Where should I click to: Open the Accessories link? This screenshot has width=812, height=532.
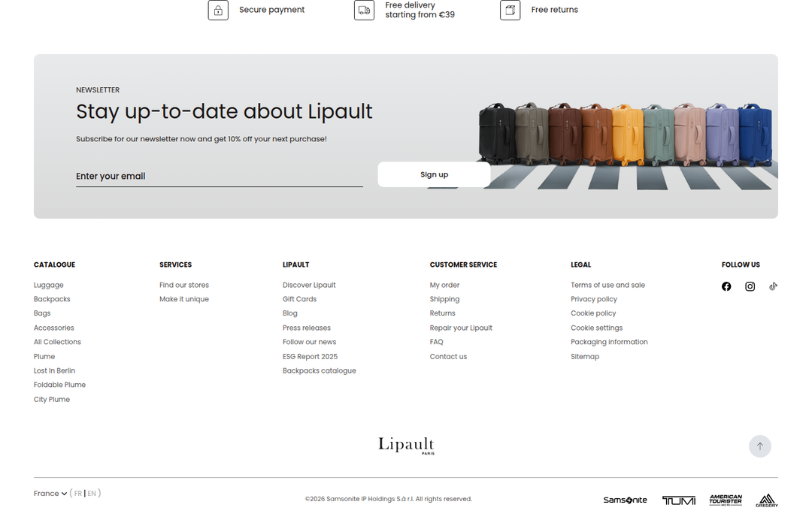point(54,328)
